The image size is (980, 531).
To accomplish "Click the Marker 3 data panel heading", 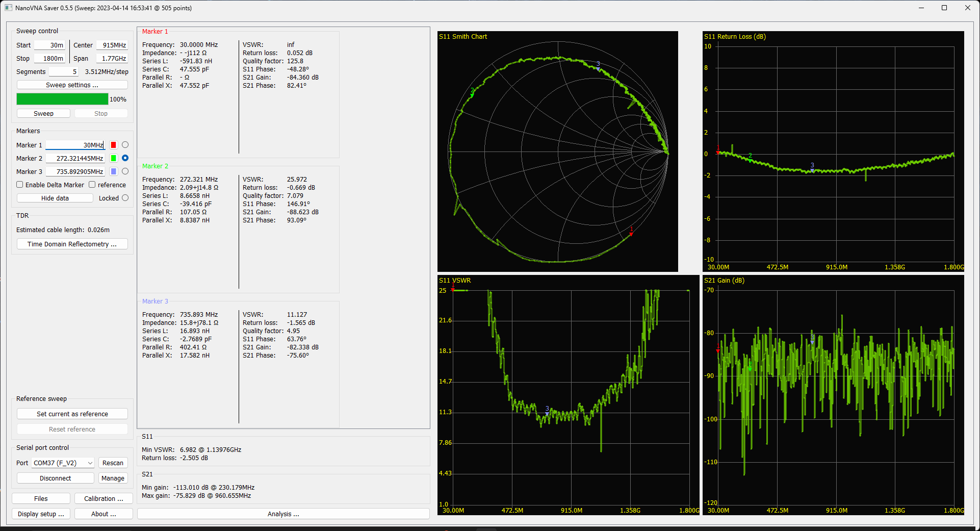I will click(155, 301).
